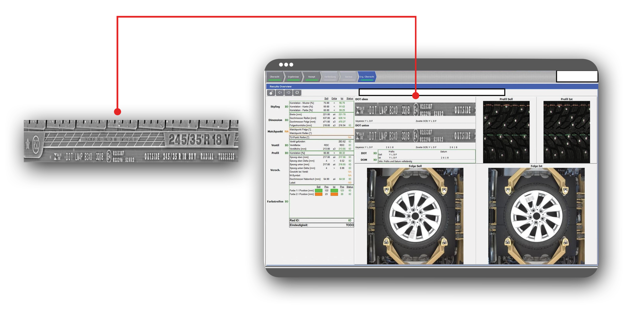Screen dimensions: 644x322
Task: Switch to the Ergebnisse tab
Action: point(293,77)
